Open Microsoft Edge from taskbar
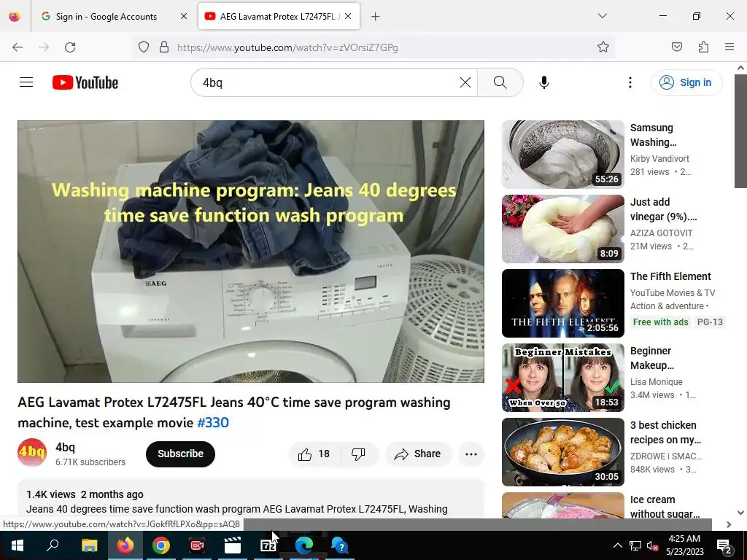Image resolution: width=747 pixels, height=560 pixels. pos(304,545)
